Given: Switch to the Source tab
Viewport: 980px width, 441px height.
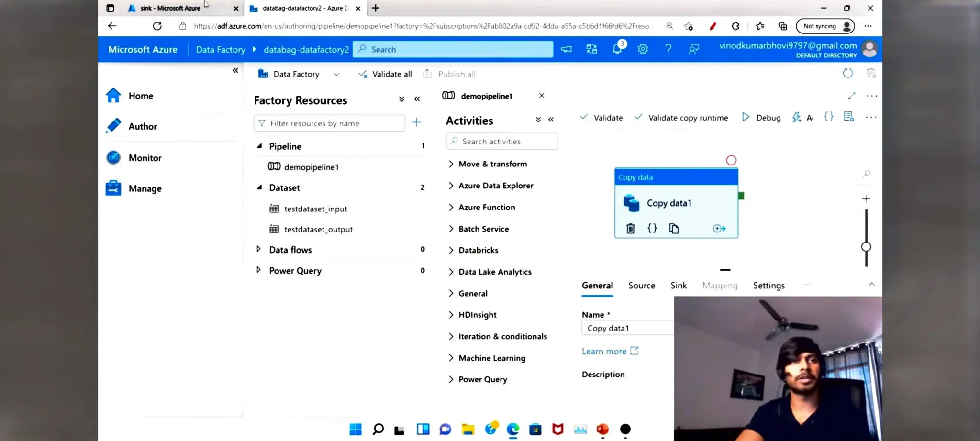Looking at the screenshot, I should (641, 286).
